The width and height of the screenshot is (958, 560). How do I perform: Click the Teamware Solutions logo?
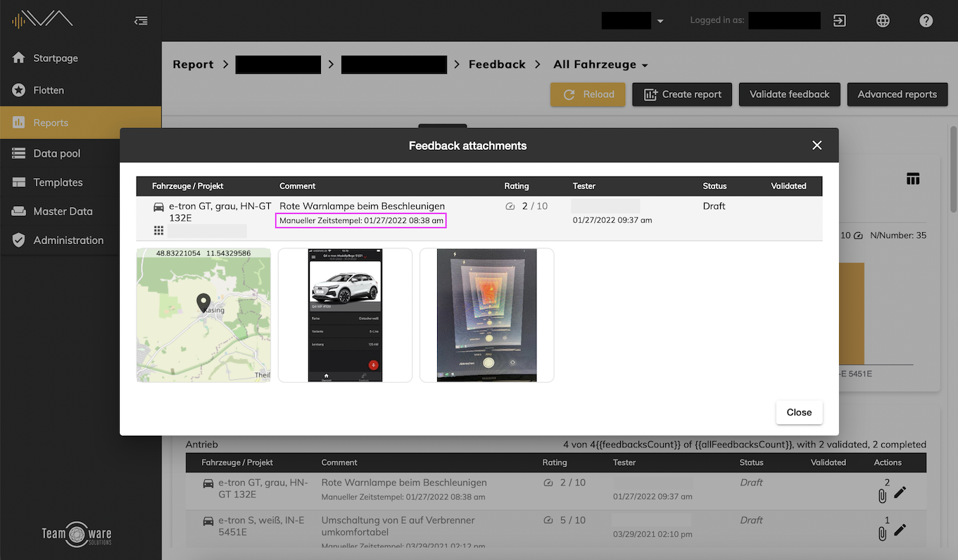click(77, 534)
